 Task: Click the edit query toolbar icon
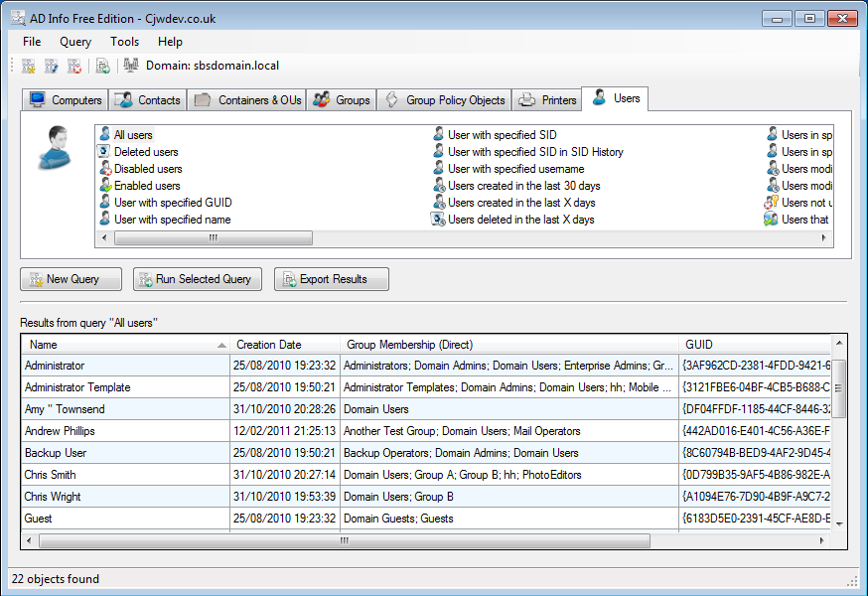51,67
